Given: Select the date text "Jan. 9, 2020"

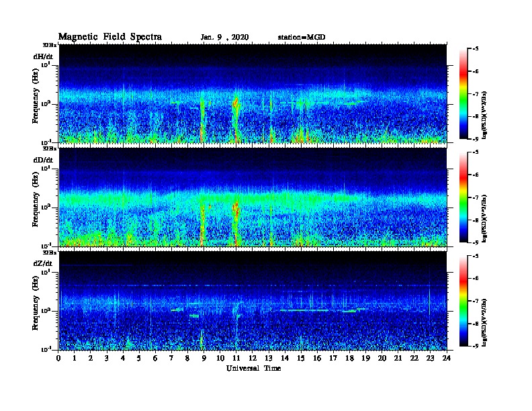Looking at the screenshot, I should (224, 38).
